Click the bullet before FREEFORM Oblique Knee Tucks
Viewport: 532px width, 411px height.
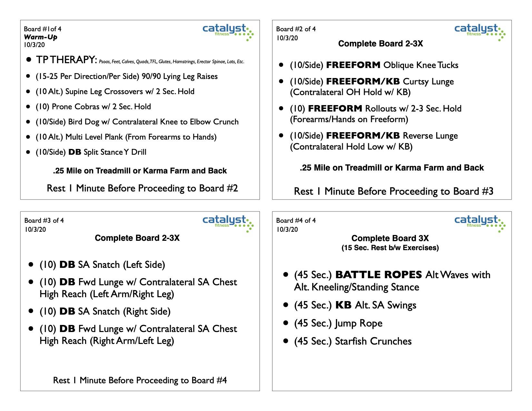[x=281, y=65]
